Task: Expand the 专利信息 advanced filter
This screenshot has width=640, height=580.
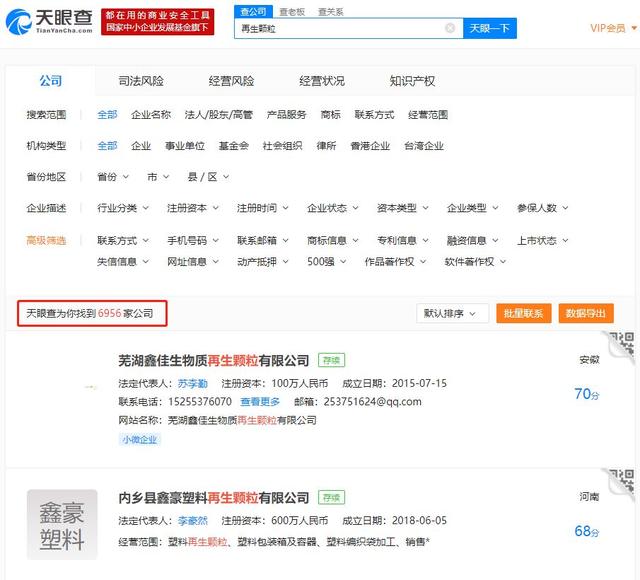Action: click(403, 240)
